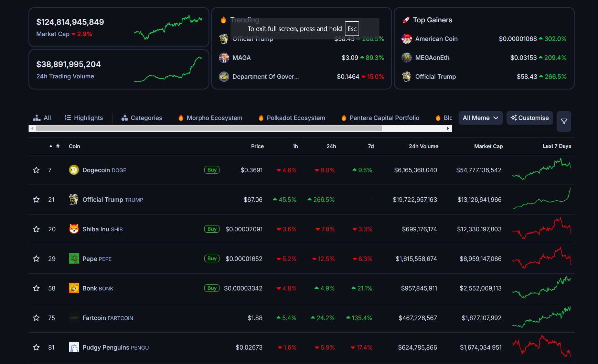Open the table filter funnel icon
Image resolution: width=598 pixels, height=364 pixels.
point(564,121)
